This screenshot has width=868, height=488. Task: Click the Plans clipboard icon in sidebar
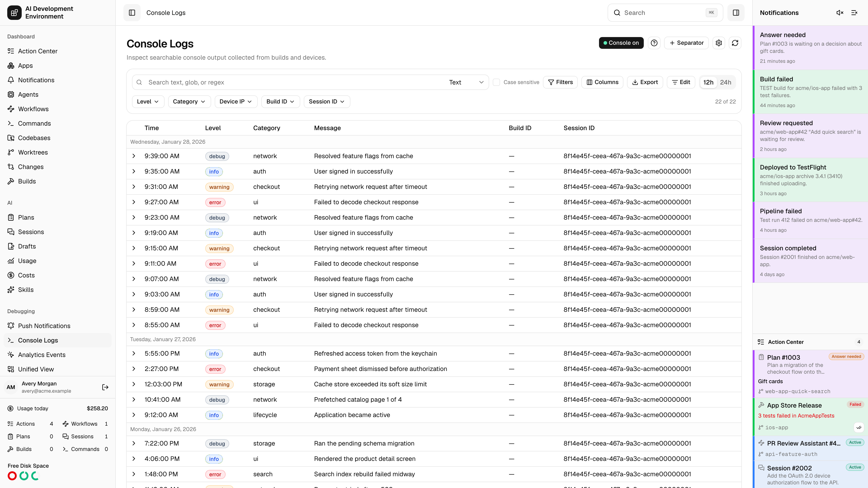coord(11,218)
